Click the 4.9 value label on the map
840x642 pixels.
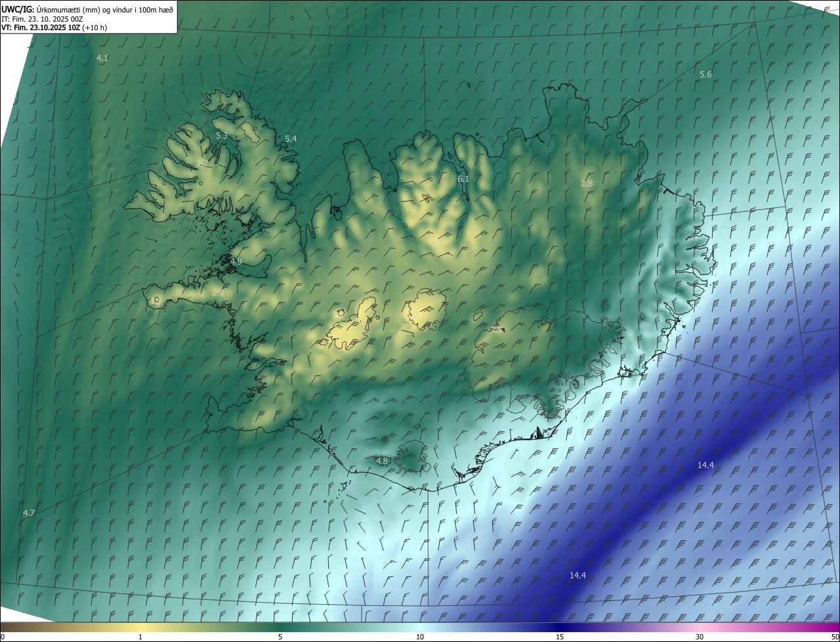236,261
